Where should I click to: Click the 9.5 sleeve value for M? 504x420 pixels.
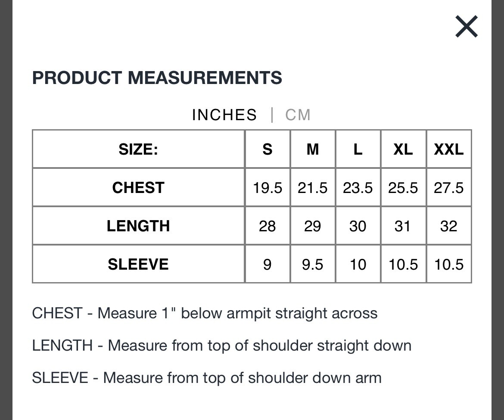pyautogui.click(x=312, y=265)
